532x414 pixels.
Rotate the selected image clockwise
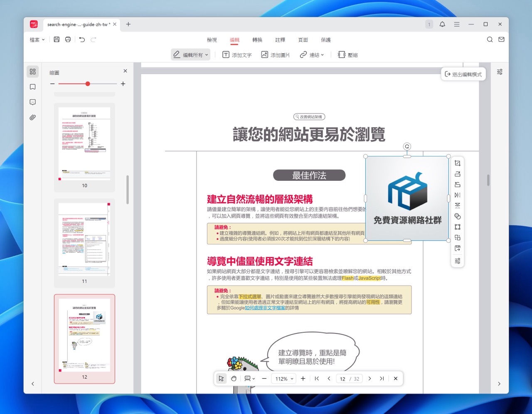457,174
